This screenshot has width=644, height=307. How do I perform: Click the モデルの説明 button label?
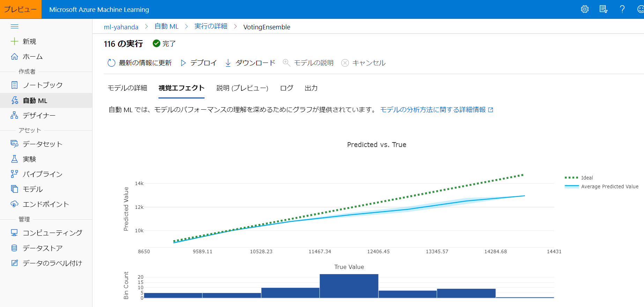(314, 63)
